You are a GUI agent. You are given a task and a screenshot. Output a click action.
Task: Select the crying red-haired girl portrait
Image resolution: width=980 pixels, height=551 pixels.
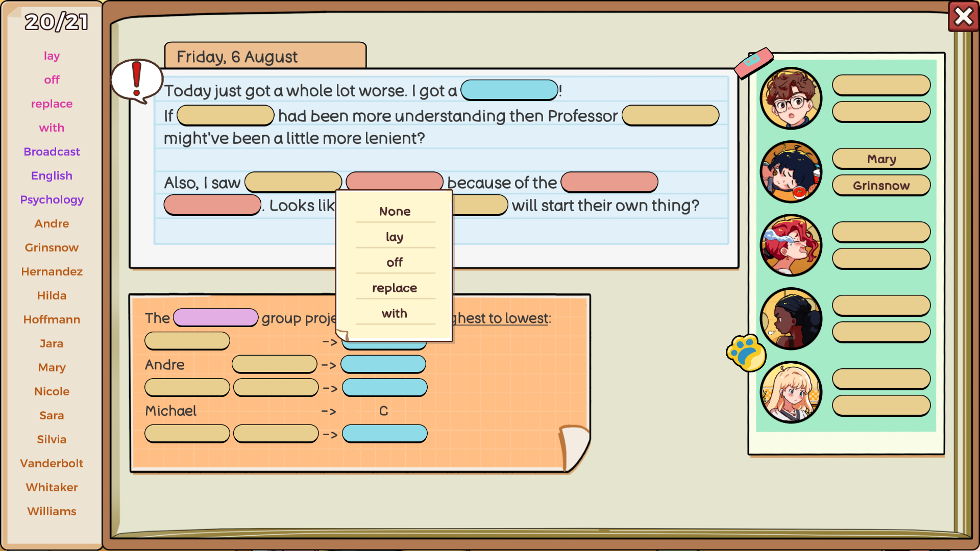pyautogui.click(x=791, y=245)
